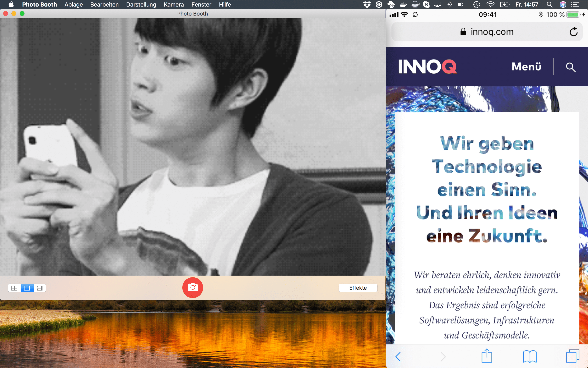
Task: Click the 1Password menu bar icon
Action: tap(379, 4)
